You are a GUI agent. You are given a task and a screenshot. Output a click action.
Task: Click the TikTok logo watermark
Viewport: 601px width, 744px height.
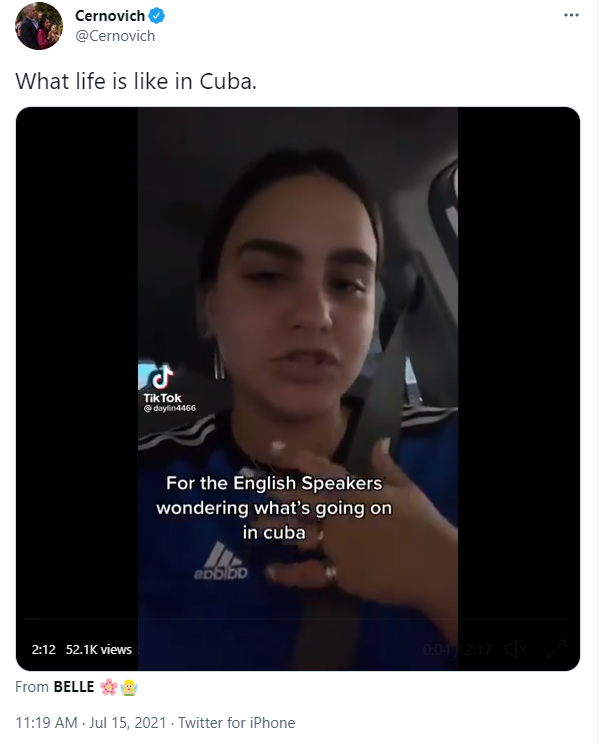(x=162, y=383)
